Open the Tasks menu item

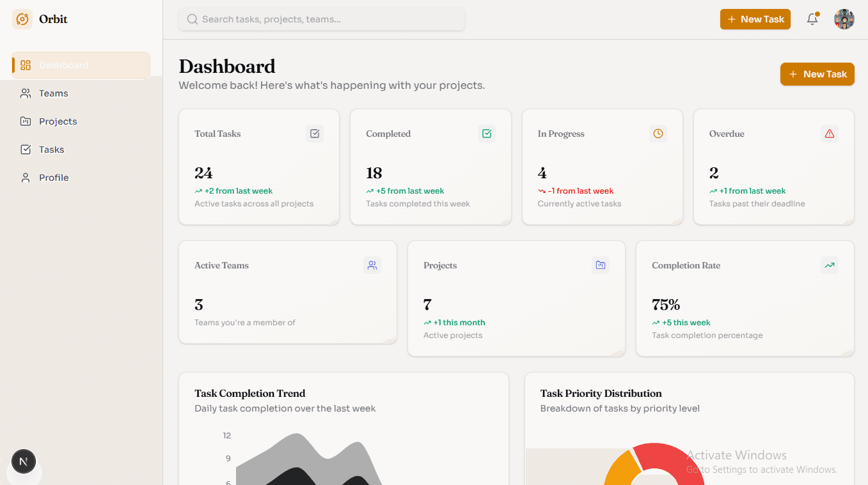81,150
